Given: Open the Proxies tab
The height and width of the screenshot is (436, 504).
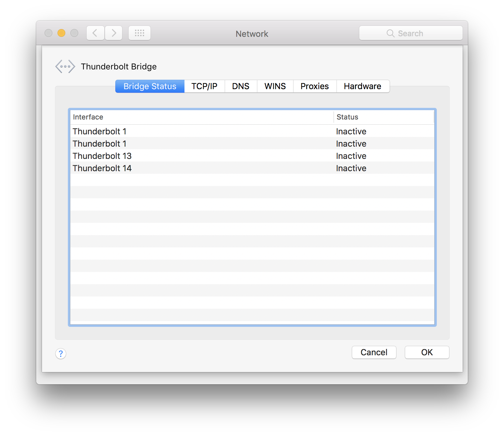Looking at the screenshot, I should (x=315, y=86).
